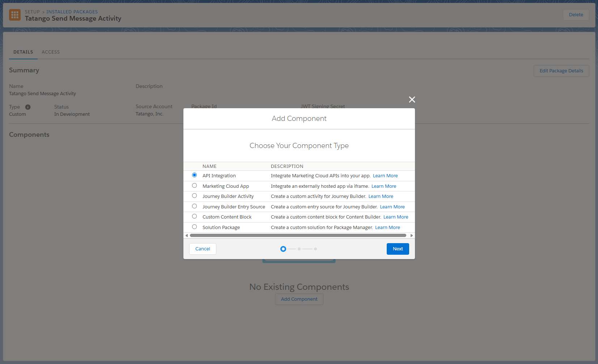Click the Solution Package label
The height and width of the screenshot is (364, 598).
point(221,228)
